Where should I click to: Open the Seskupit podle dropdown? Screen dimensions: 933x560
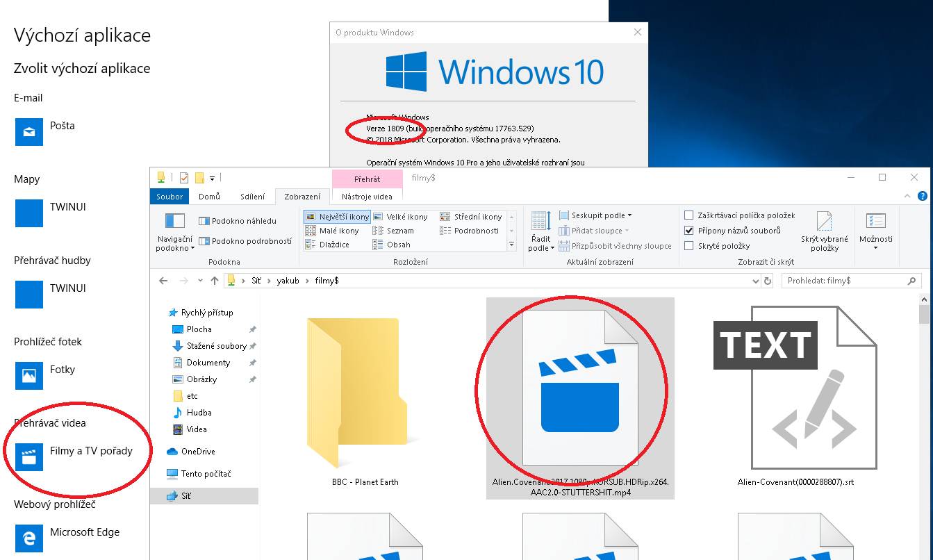[595, 215]
